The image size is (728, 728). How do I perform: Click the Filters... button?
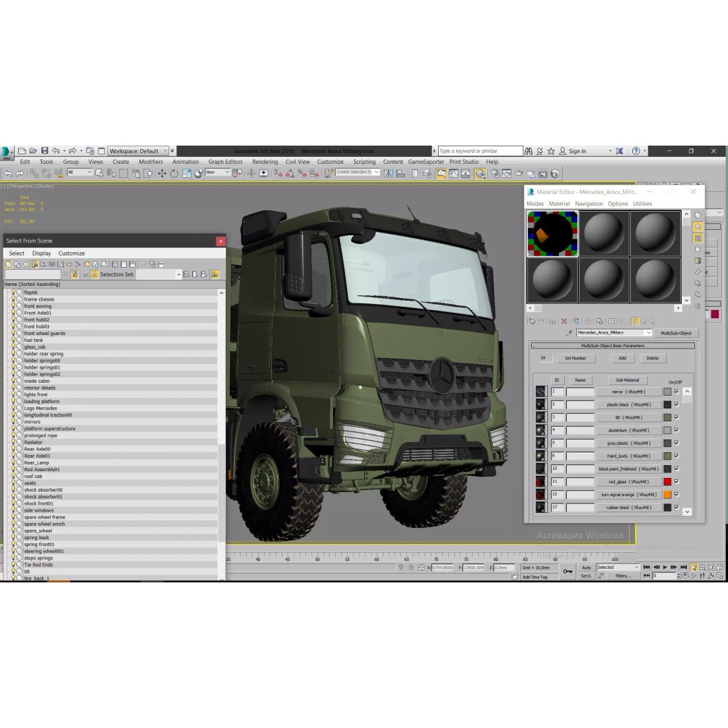coord(623,576)
